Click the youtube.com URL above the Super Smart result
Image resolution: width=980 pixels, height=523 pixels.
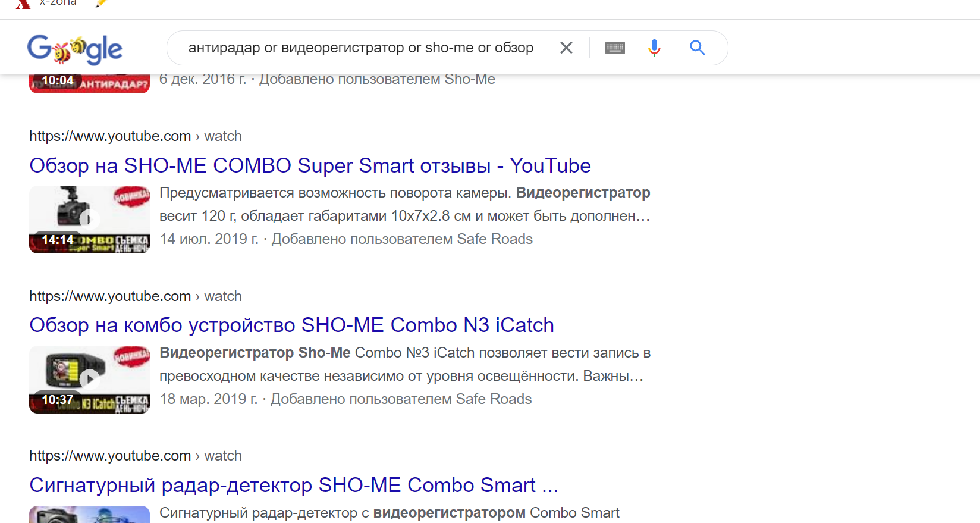pos(110,136)
